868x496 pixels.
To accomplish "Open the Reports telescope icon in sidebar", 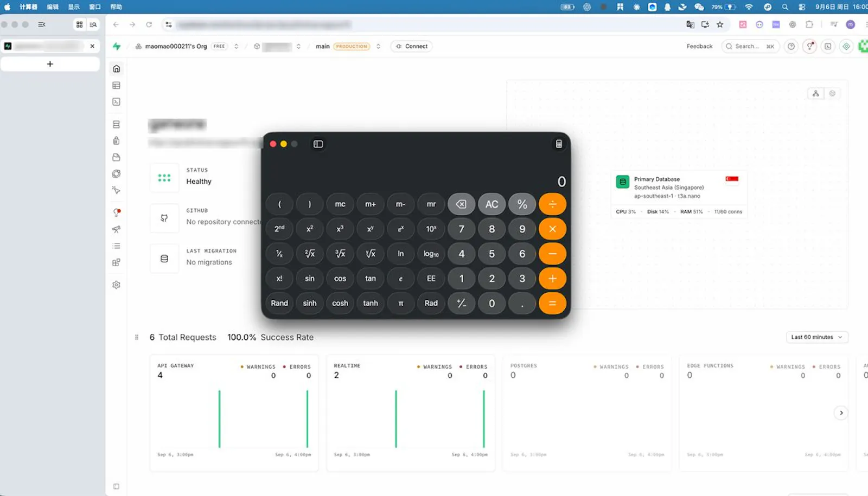I will point(116,229).
